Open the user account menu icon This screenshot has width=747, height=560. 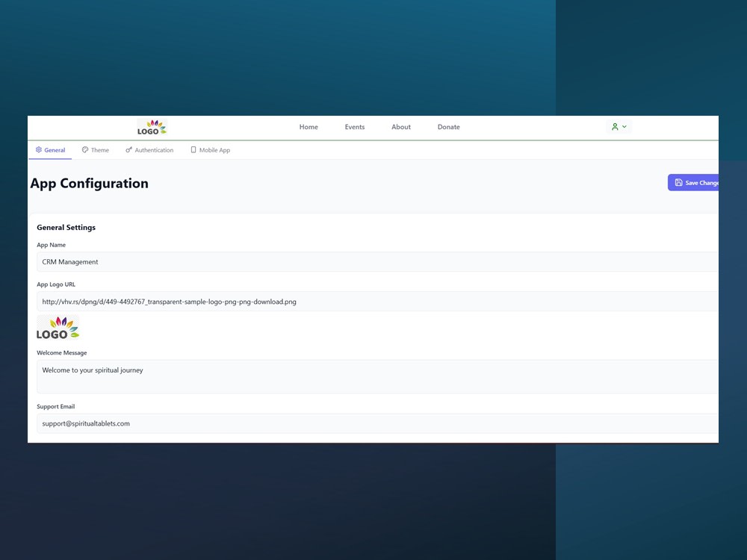click(619, 127)
